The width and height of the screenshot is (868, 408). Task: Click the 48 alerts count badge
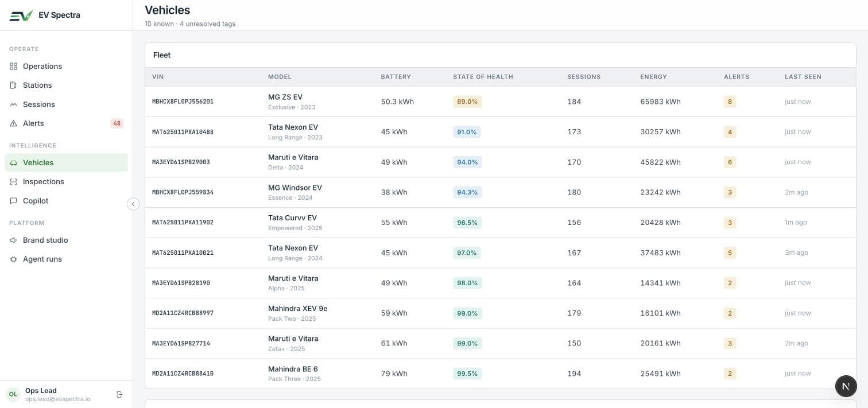(x=117, y=123)
